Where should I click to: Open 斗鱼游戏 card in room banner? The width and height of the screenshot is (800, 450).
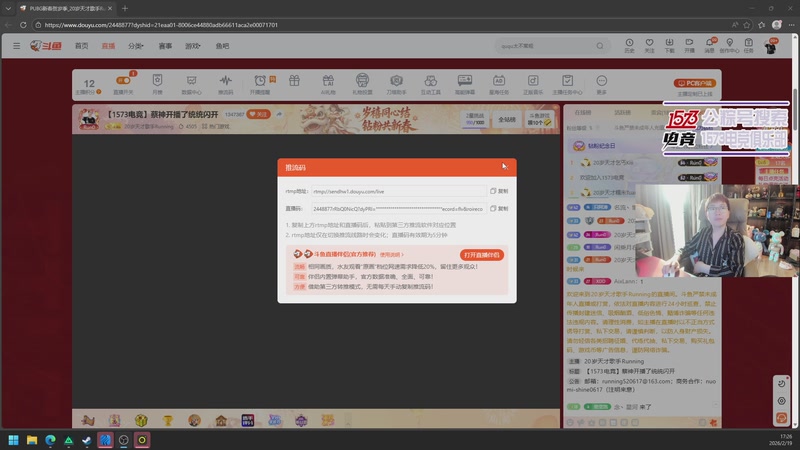[x=539, y=119]
